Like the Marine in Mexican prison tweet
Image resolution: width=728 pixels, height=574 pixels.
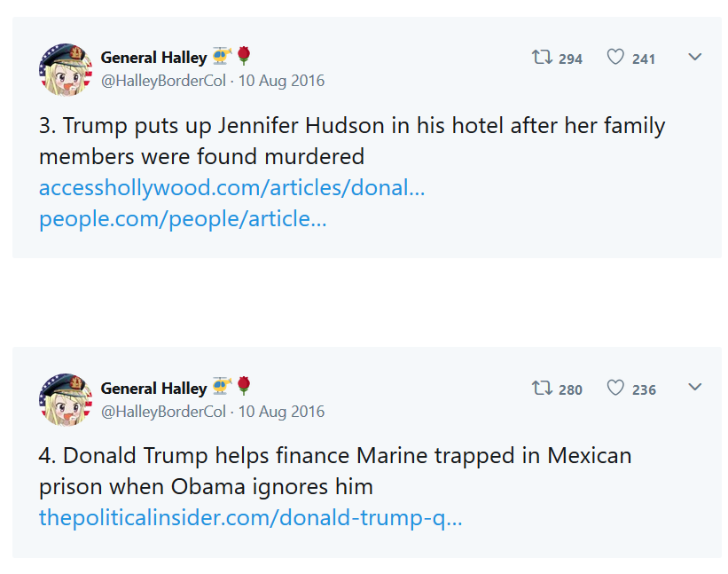point(615,389)
